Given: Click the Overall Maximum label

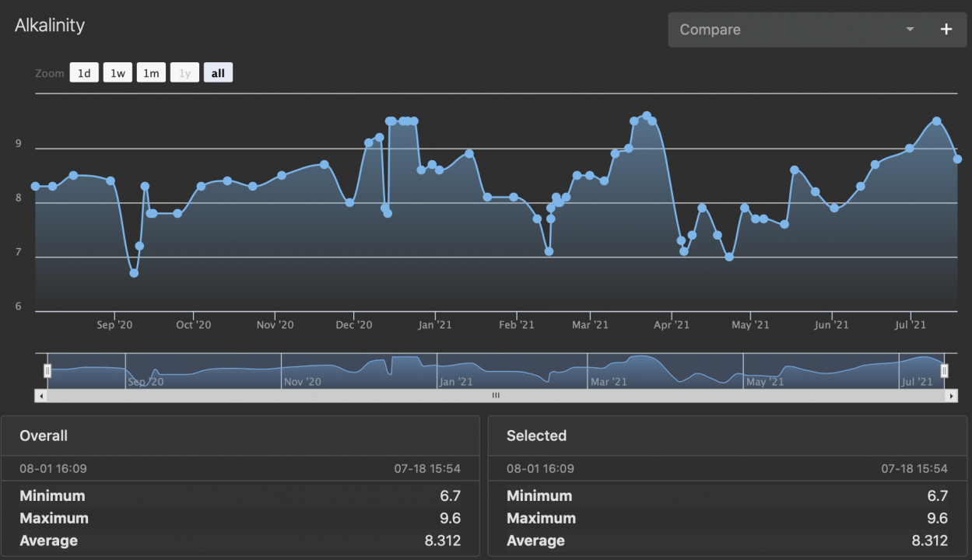Looking at the screenshot, I should point(54,518).
